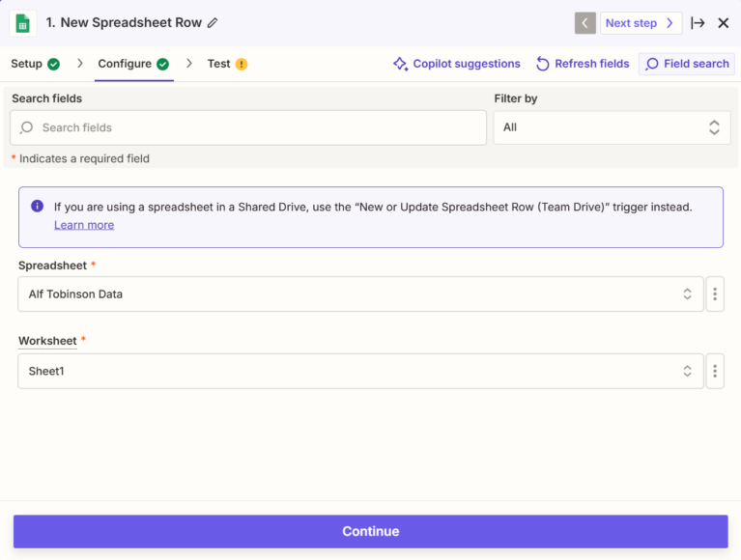Click green checkmark next to Configure
Image resolution: width=741 pixels, height=560 pixels.
(x=163, y=64)
